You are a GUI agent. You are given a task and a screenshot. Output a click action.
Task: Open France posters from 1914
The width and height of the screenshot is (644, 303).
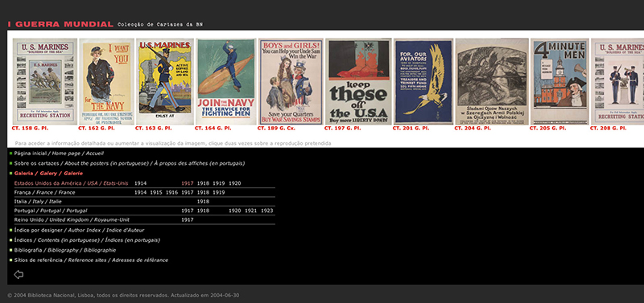(x=140, y=192)
